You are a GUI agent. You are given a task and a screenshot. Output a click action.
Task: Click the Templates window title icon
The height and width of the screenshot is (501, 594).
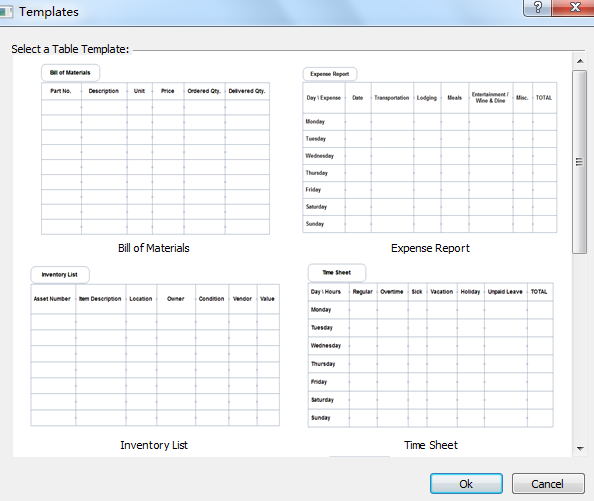click(5, 12)
